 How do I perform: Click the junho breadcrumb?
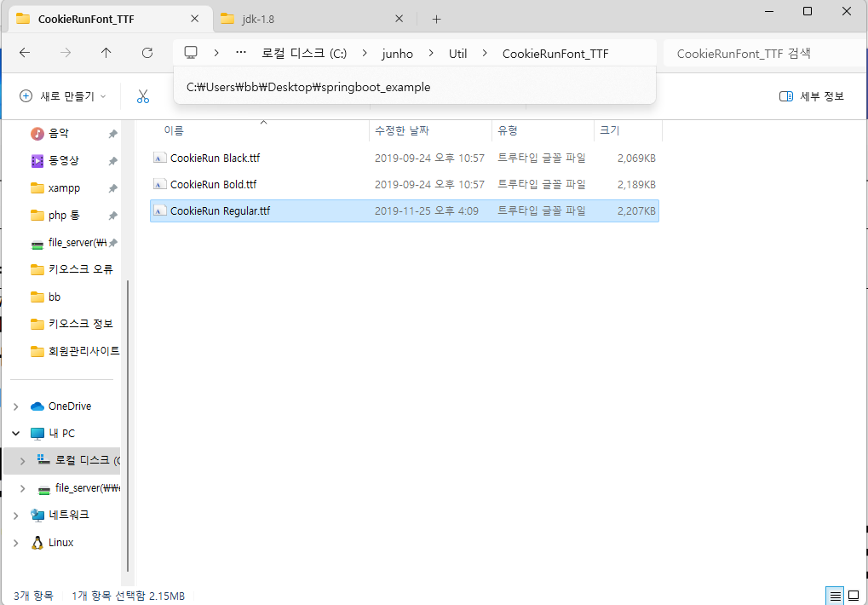coord(398,54)
